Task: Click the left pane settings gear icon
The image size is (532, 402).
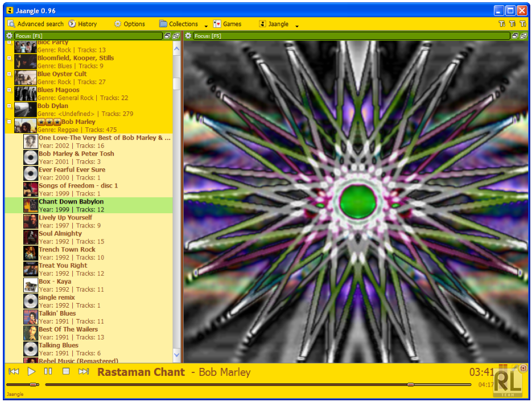Action: point(9,36)
